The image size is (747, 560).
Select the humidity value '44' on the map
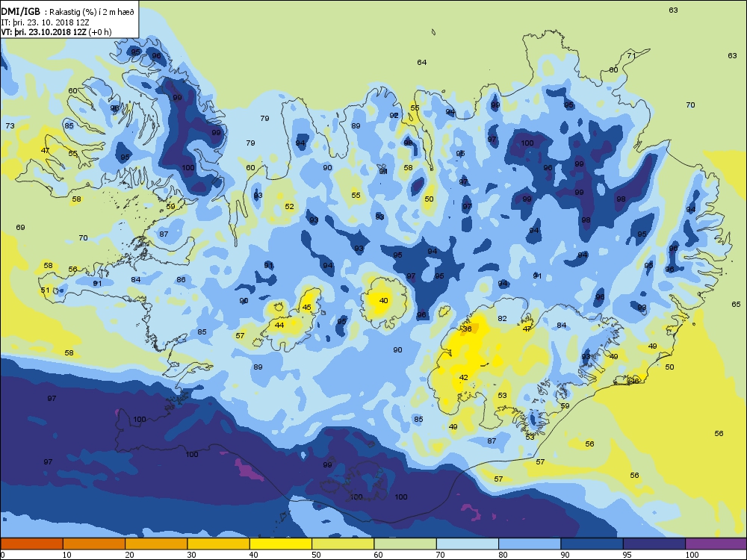[279, 326]
